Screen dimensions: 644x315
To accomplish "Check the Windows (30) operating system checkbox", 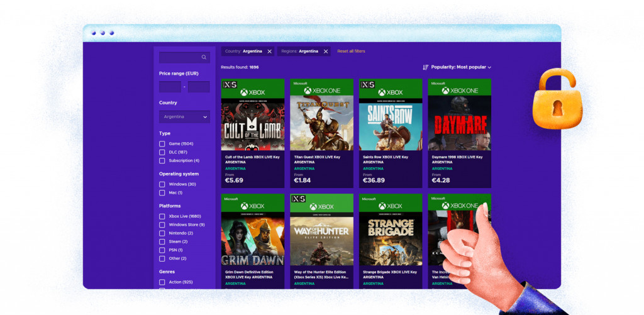I will pos(162,184).
